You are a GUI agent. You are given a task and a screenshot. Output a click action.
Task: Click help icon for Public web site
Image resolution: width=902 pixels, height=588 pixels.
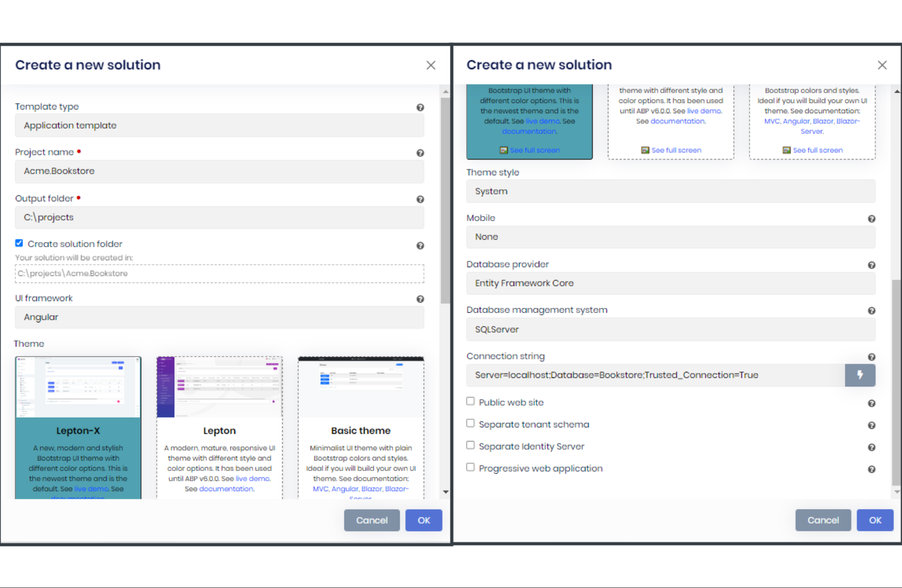pyautogui.click(x=871, y=403)
